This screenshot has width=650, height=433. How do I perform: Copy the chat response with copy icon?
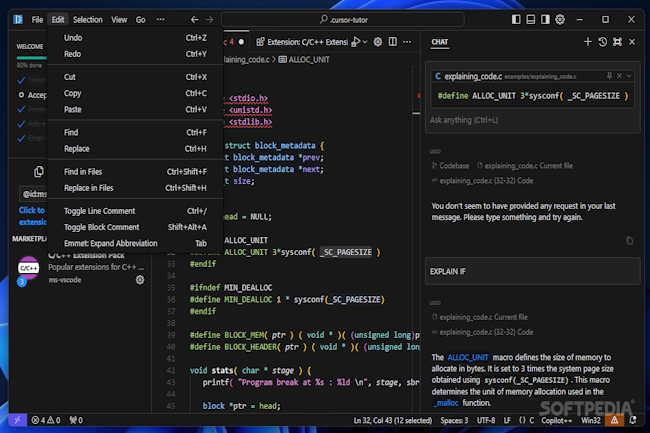[x=629, y=240]
